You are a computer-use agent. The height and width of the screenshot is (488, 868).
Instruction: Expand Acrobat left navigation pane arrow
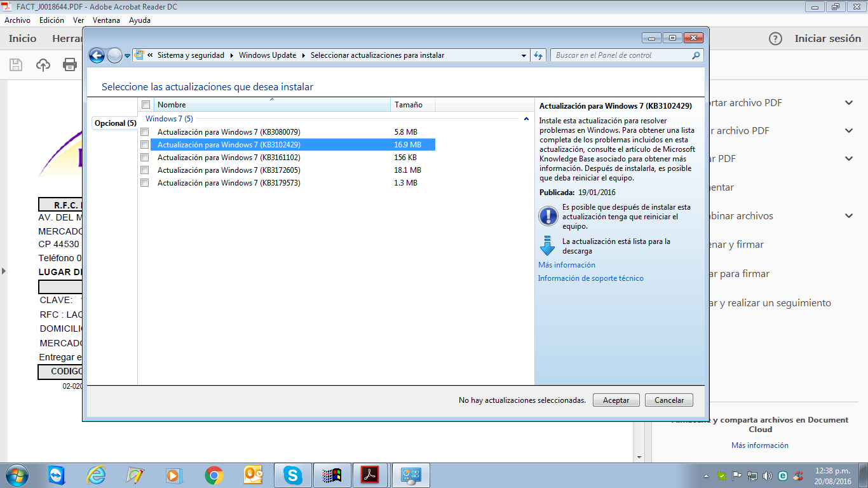coord(4,271)
